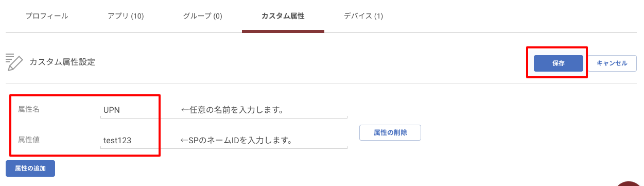Click the hint text SPのネームIDを入力します

(237, 140)
